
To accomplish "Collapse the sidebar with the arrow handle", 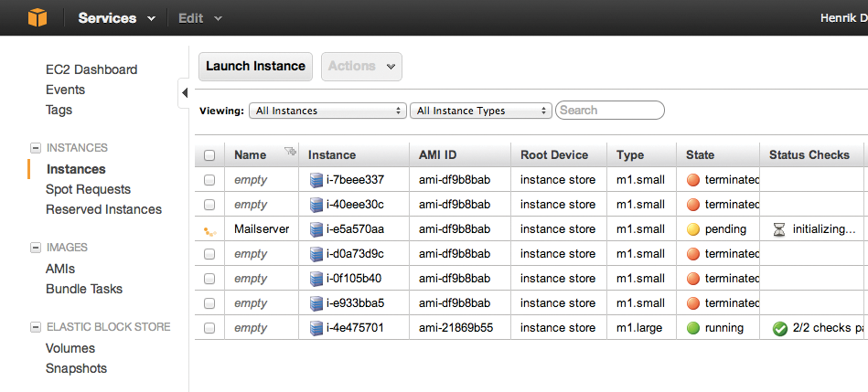I will click(x=184, y=92).
